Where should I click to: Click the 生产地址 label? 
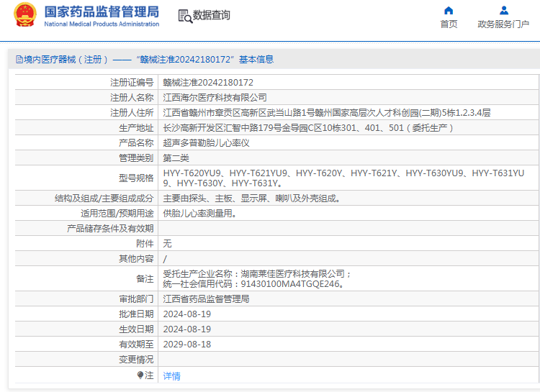pos(136,128)
